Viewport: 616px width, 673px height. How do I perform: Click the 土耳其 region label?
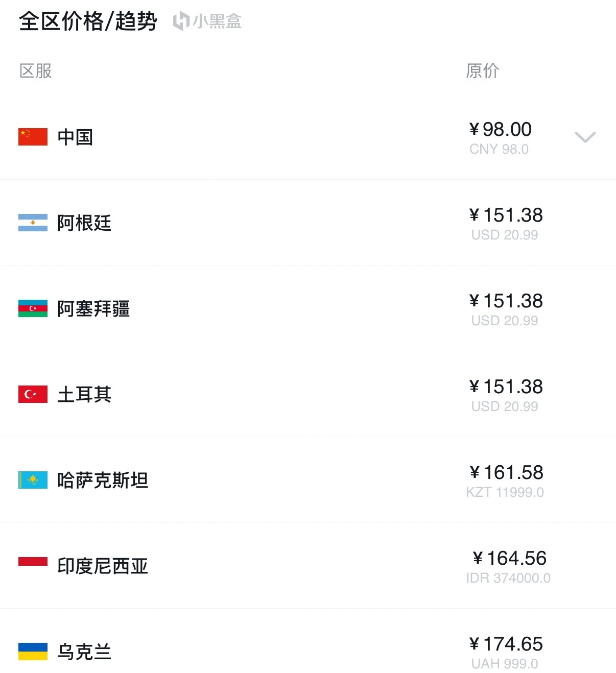pos(84,395)
